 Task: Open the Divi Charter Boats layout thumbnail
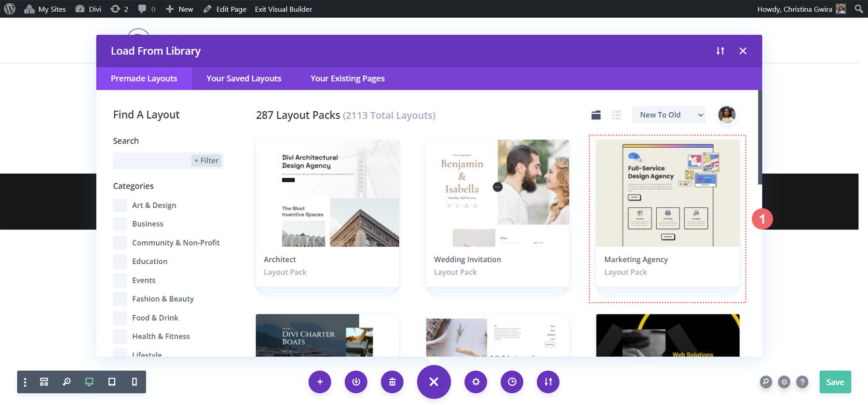327,336
